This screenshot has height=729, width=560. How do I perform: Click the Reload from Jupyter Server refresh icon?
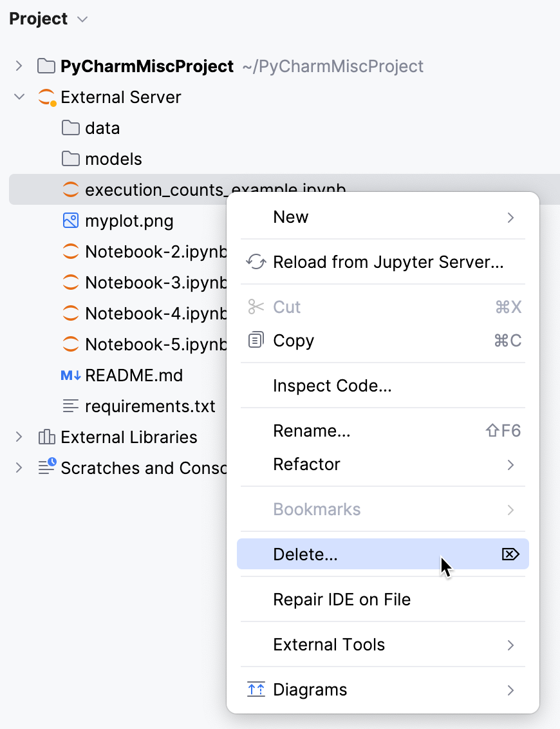click(256, 262)
